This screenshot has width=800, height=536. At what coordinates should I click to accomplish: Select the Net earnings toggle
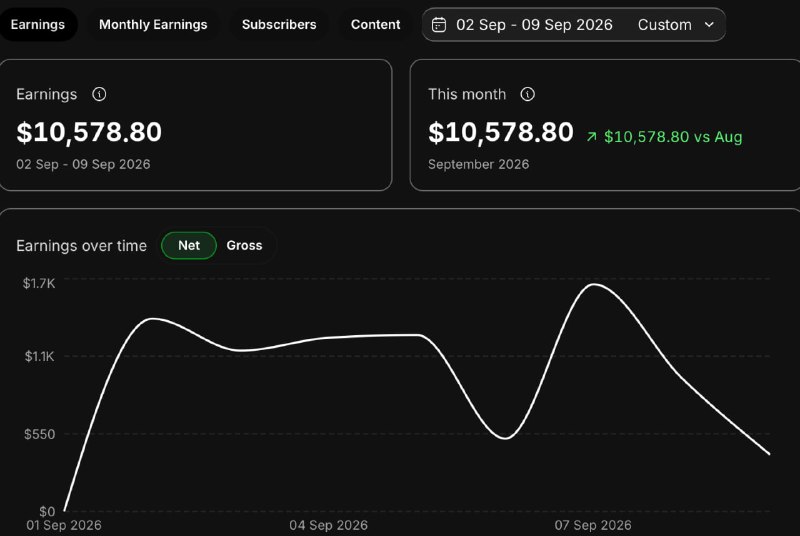pos(189,245)
